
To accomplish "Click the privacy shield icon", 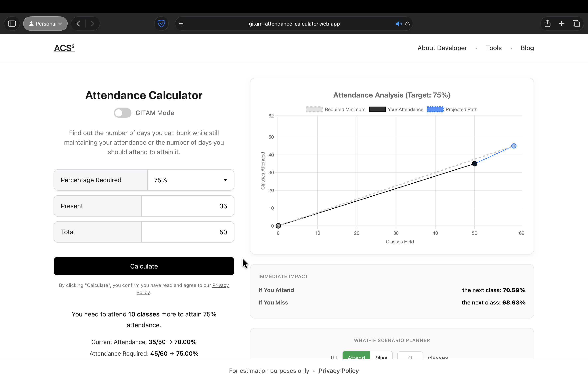I will click(x=161, y=24).
